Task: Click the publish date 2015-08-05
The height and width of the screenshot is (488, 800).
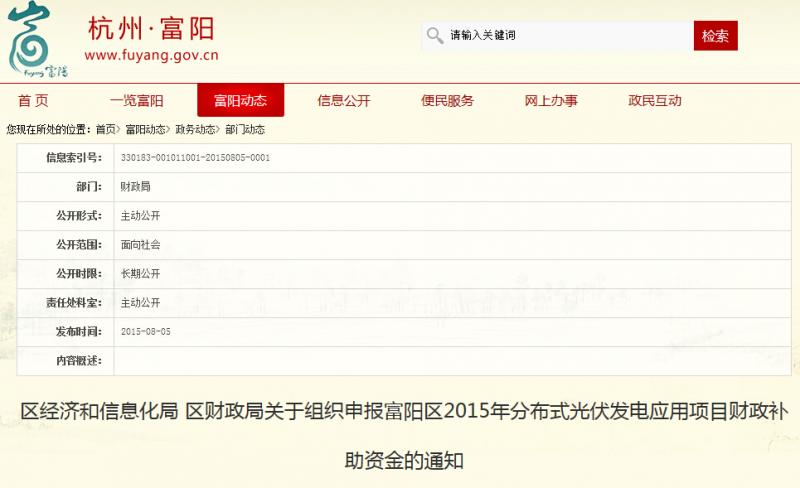Action: pyautogui.click(x=145, y=331)
